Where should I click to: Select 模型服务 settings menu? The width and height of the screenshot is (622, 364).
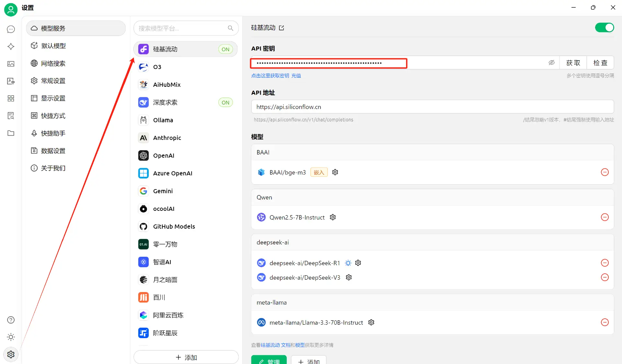[76, 28]
